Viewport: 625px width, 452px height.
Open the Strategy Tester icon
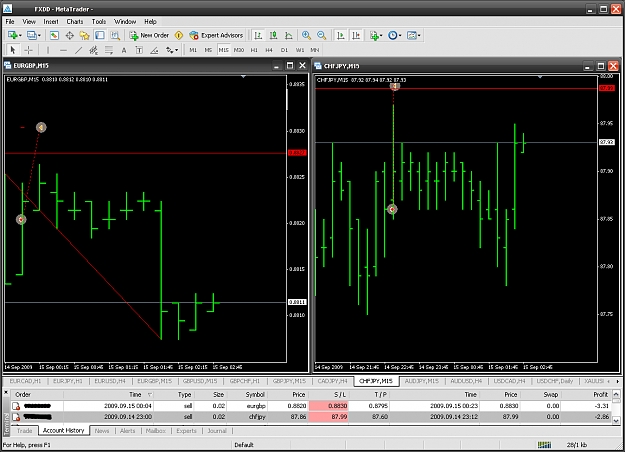pyautogui.click(x=115, y=35)
